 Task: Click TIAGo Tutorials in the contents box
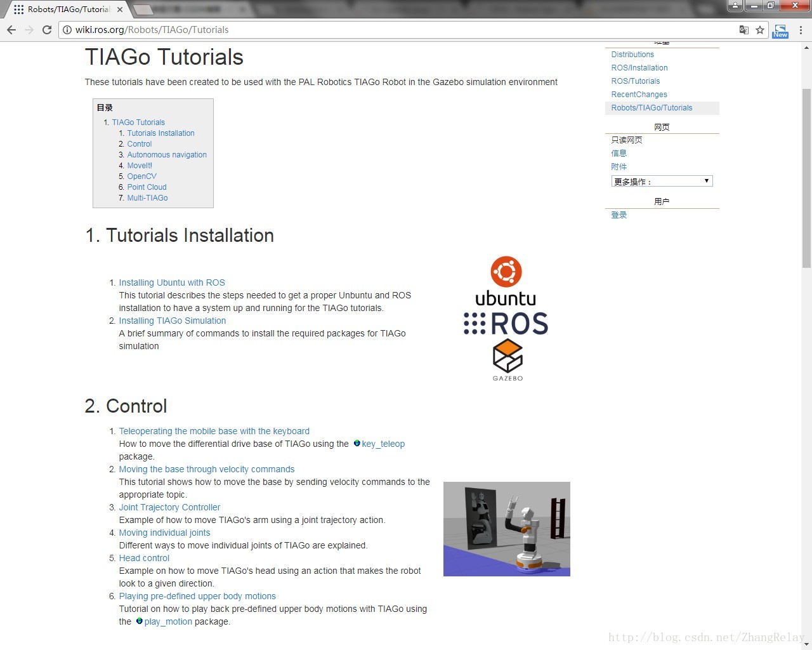(138, 123)
